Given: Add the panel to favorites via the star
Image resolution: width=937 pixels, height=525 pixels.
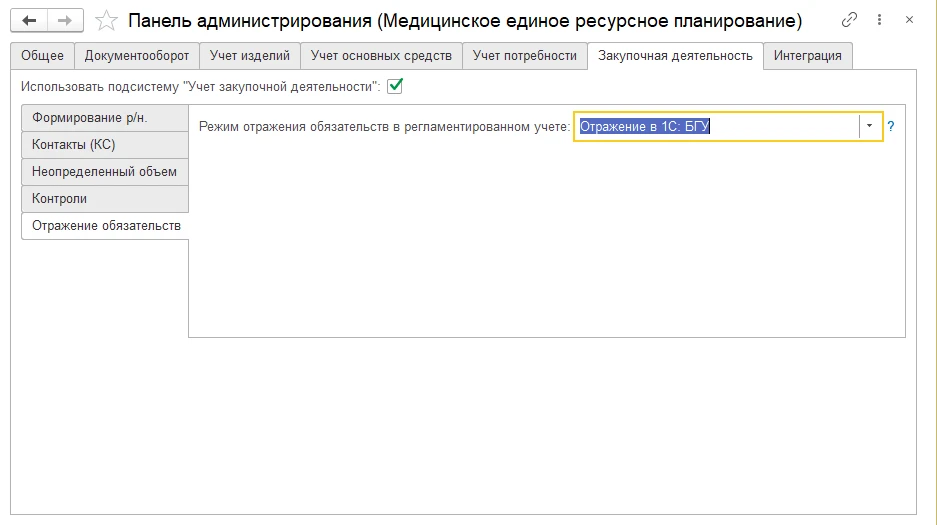Looking at the screenshot, I should pyautogui.click(x=106, y=20).
